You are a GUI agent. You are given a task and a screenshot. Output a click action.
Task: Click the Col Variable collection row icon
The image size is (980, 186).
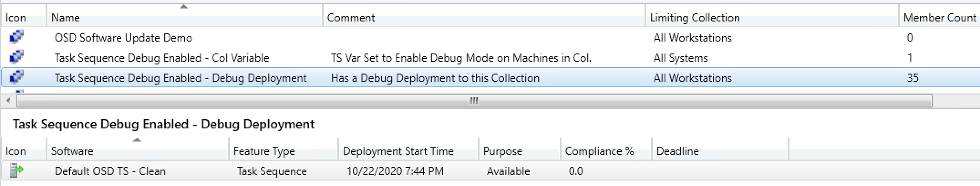tap(16, 57)
